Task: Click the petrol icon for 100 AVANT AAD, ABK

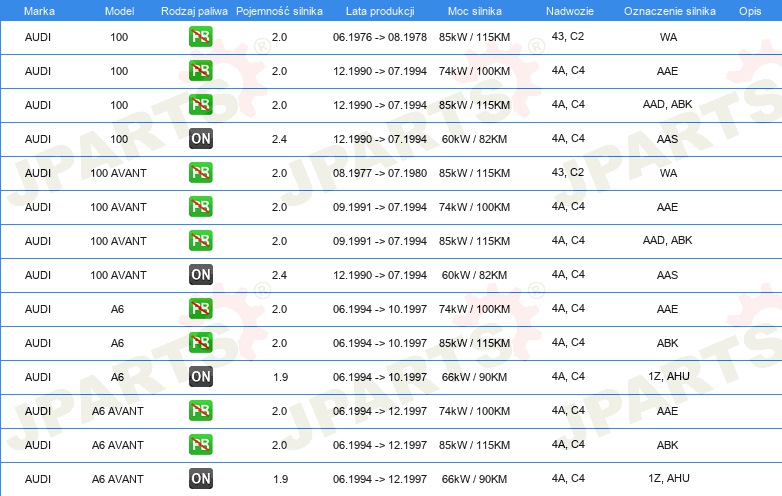Action: (x=200, y=240)
